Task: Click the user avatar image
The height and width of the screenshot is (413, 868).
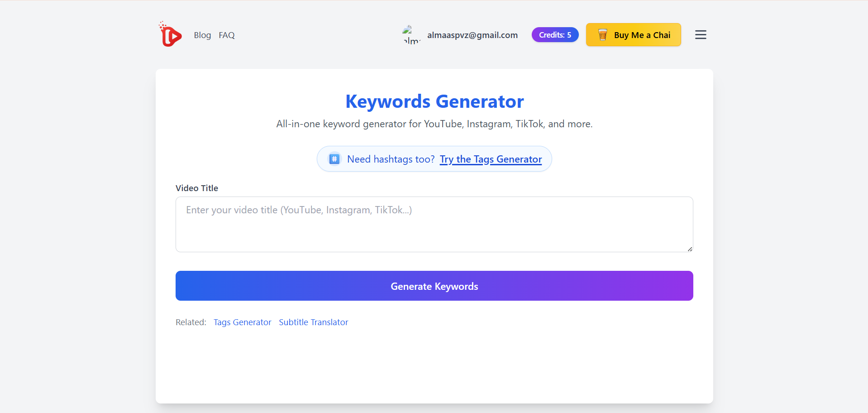Action: coord(411,35)
